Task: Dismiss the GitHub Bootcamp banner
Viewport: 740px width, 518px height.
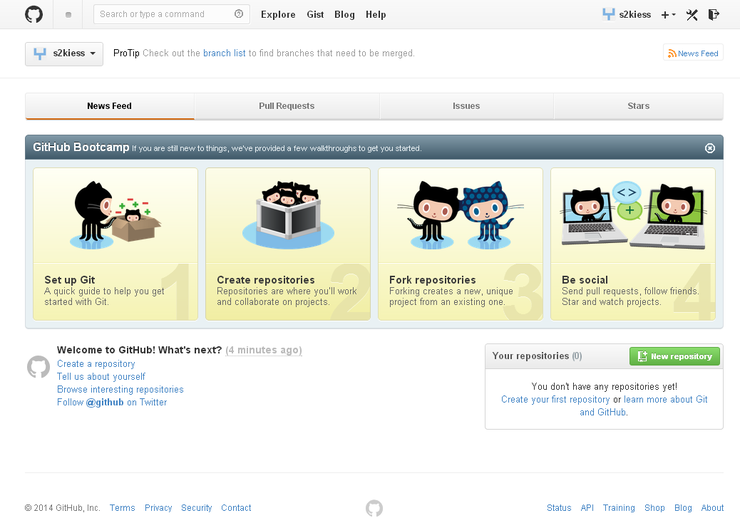Action: click(709, 148)
